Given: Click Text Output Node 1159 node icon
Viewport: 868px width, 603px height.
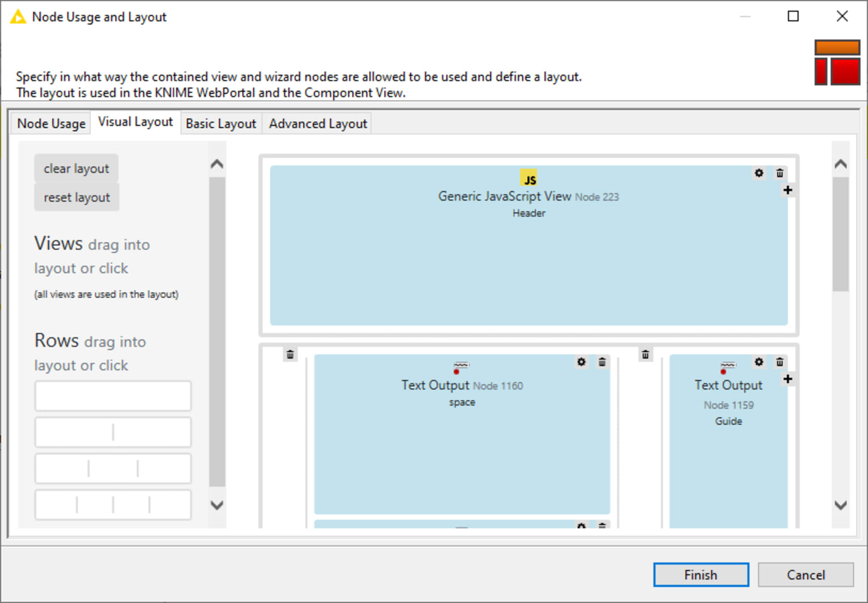Looking at the screenshot, I should click(x=728, y=367).
